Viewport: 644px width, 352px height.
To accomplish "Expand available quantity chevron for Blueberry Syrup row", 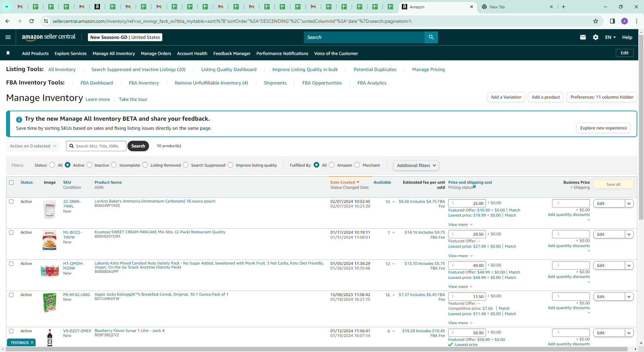I will click(393, 331).
